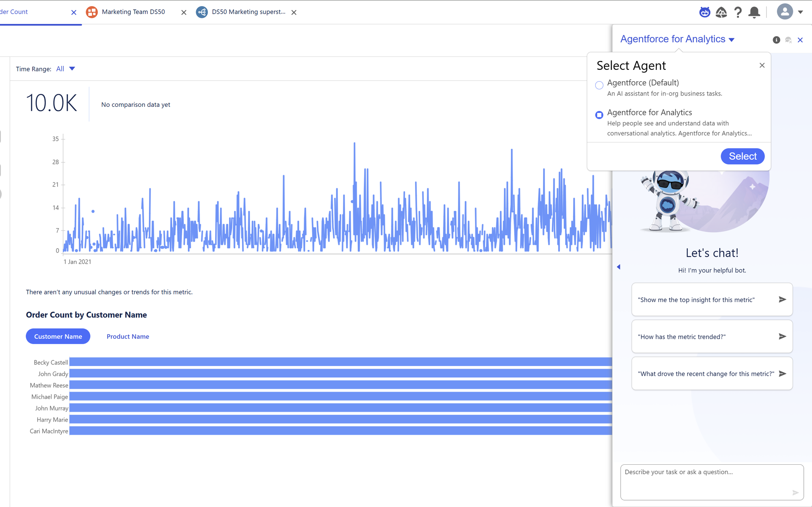
Task: Click the No comparison data yet text
Action: click(136, 104)
